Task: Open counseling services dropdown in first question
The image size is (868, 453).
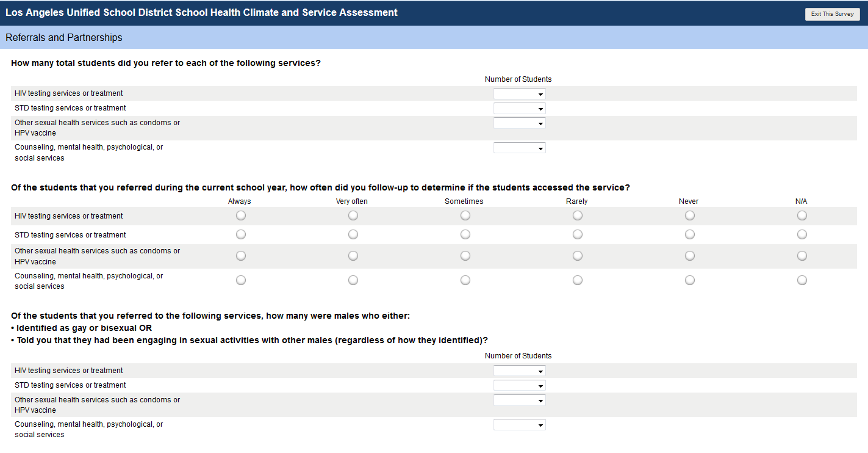Action: click(x=519, y=148)
